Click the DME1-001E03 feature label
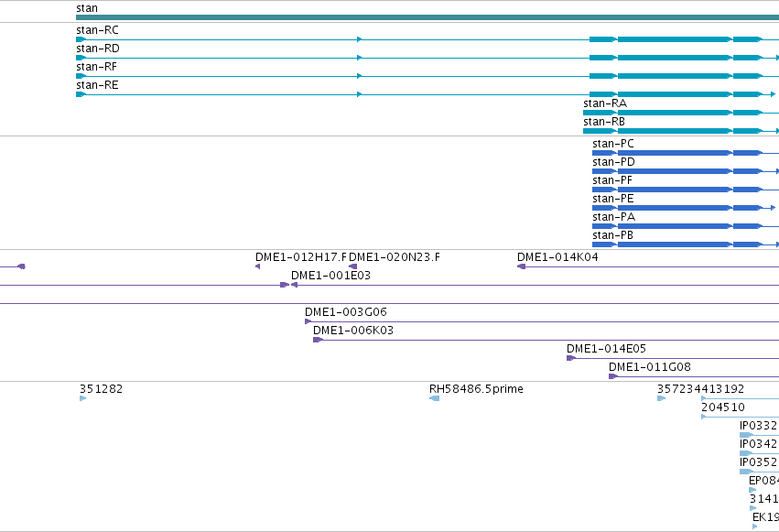Image resolution: width=779 pixels, height=532 pixels. (x=330, y=276)
